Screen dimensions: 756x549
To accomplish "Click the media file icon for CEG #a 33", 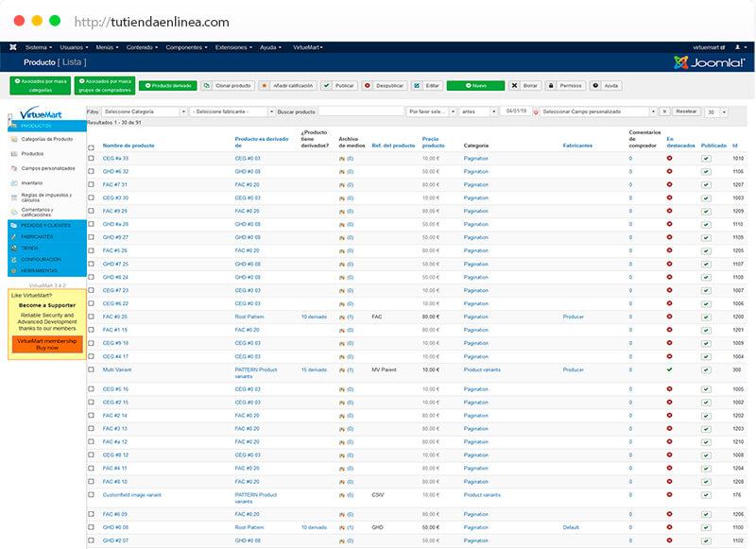I will click(342, 158).
